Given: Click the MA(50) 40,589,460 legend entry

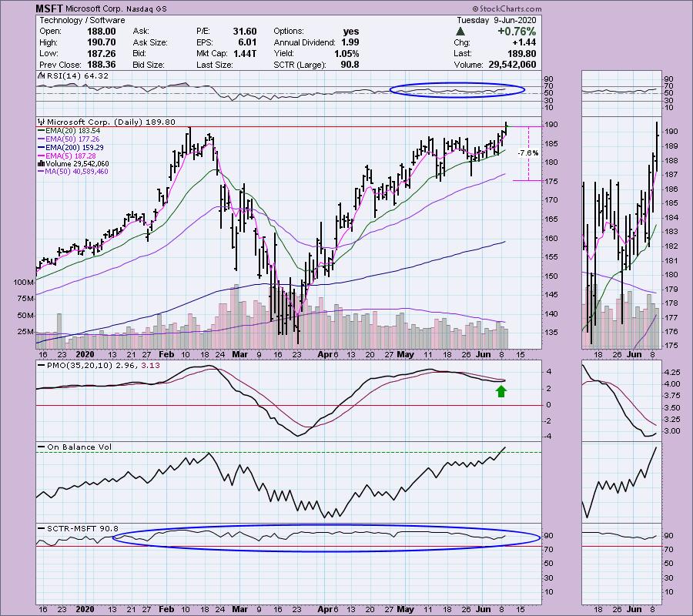Looking at the screenshot, I should pyautogui.click(x=73, y=172).
